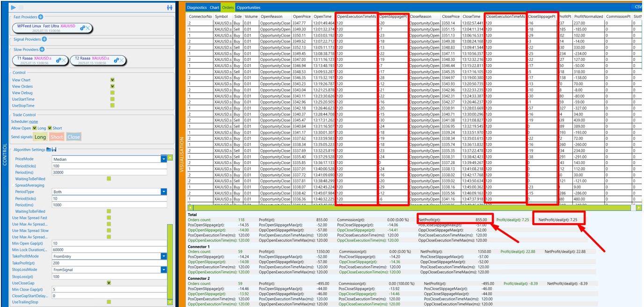Toggle the View Chart checkbox
The width and height of the screenshot is (644, 307).
[112, 80]
